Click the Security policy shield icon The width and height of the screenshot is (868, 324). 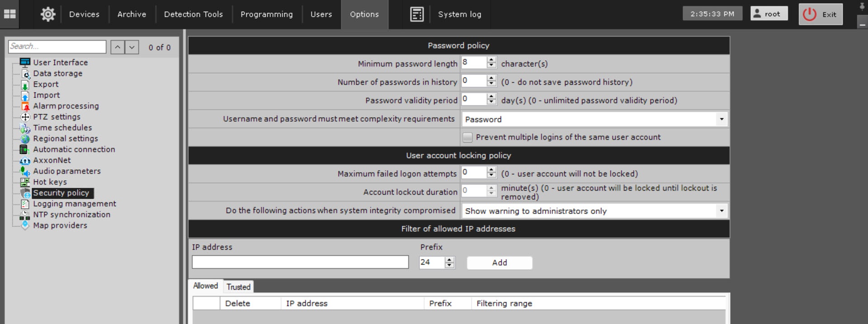(26, 193)
